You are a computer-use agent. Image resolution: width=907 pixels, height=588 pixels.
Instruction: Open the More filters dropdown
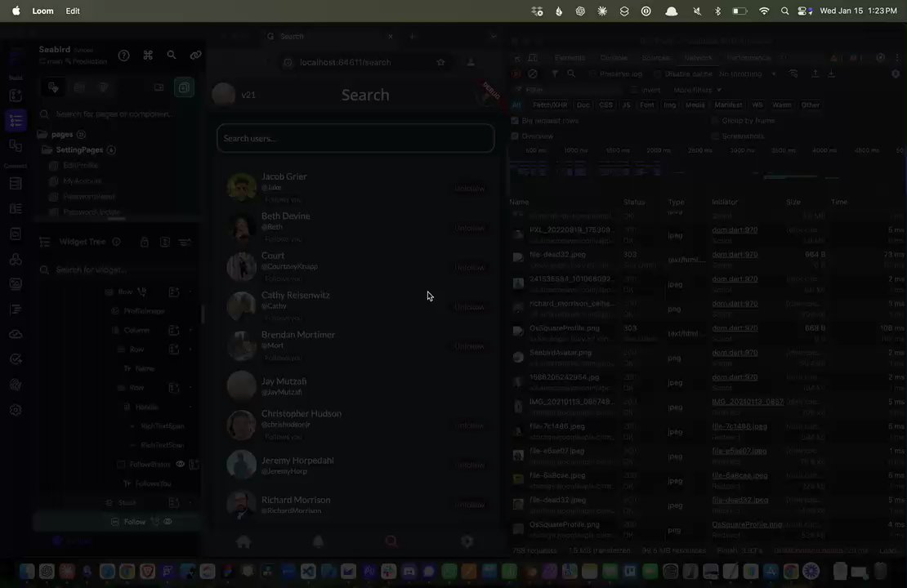697,90
